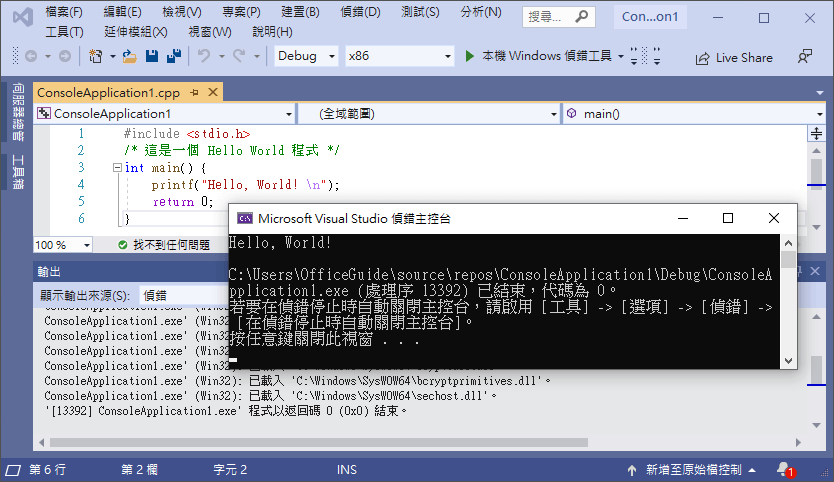The height and width of the screenshot is (482, 834).
Task: Open the 專案(P) menu
Action: [241, 12]
